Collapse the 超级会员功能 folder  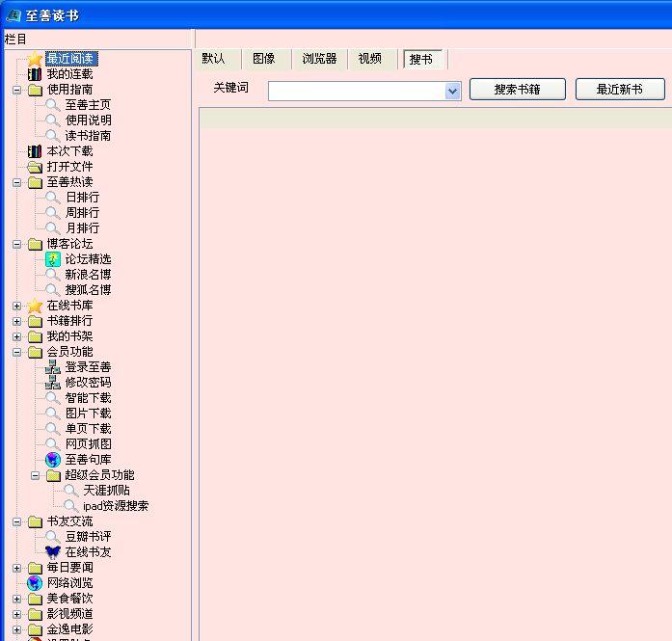point(35,475)
